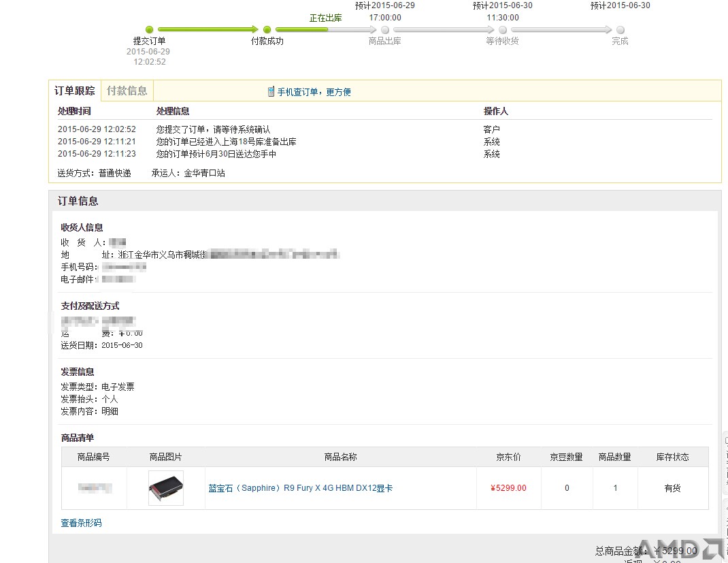Click the 承运人：金华青口站 text
Image resolution: width=728 pixels, height=563 pixels.
tap(188, 174)
